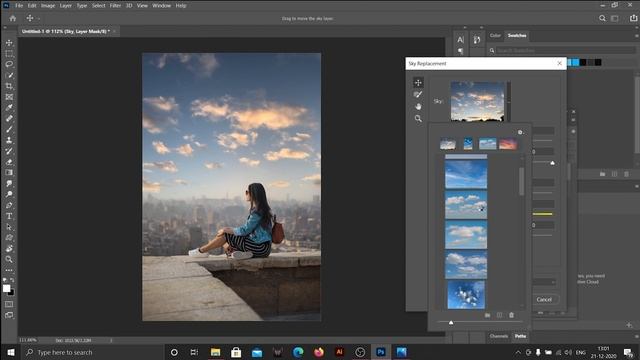Select the dark blue sky with scattered white clouds
Image resolution: width=640 pixels, height=360 pixels.
tap(466, 295)
